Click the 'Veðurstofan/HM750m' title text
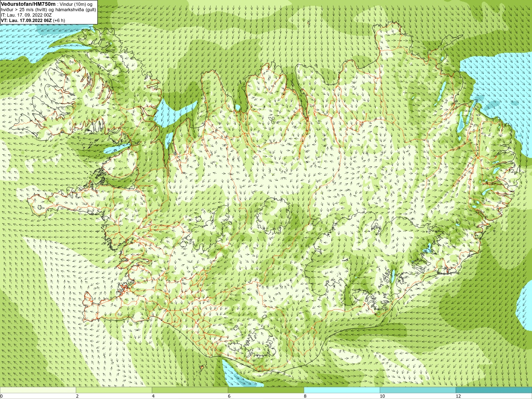 28,4
